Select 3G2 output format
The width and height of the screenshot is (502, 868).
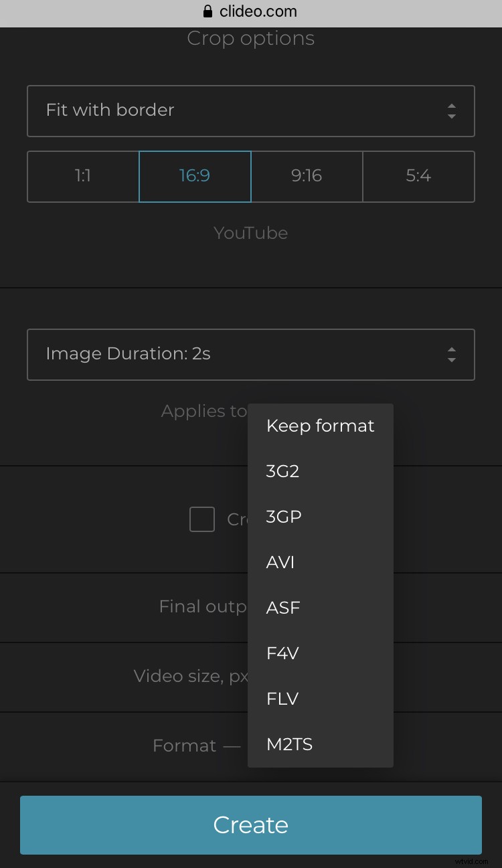282,471
